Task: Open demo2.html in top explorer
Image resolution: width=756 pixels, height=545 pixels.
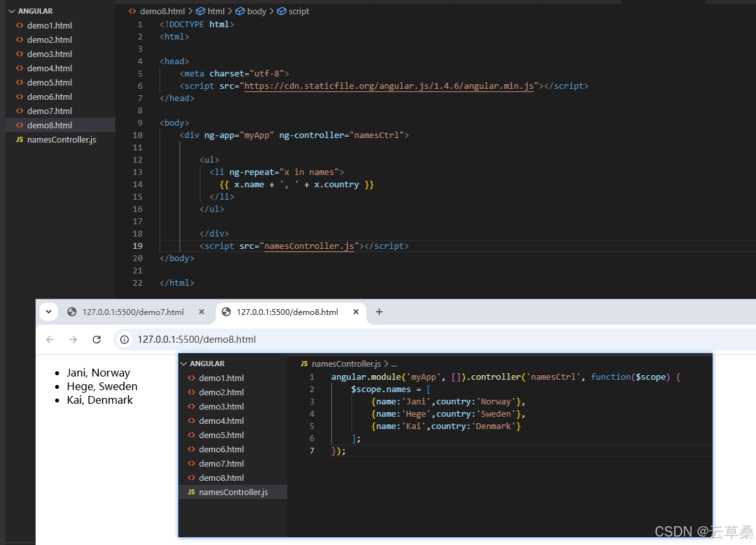Action: click(50, 40)
